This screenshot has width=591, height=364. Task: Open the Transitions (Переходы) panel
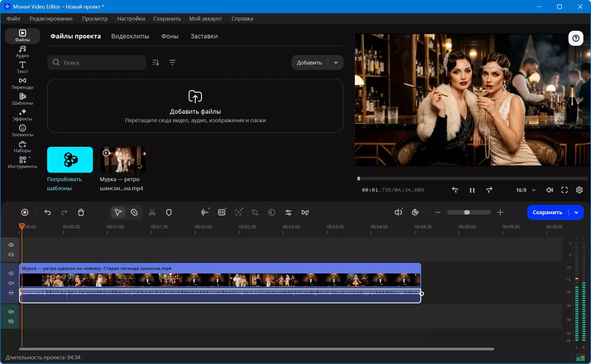coord(22,83)
